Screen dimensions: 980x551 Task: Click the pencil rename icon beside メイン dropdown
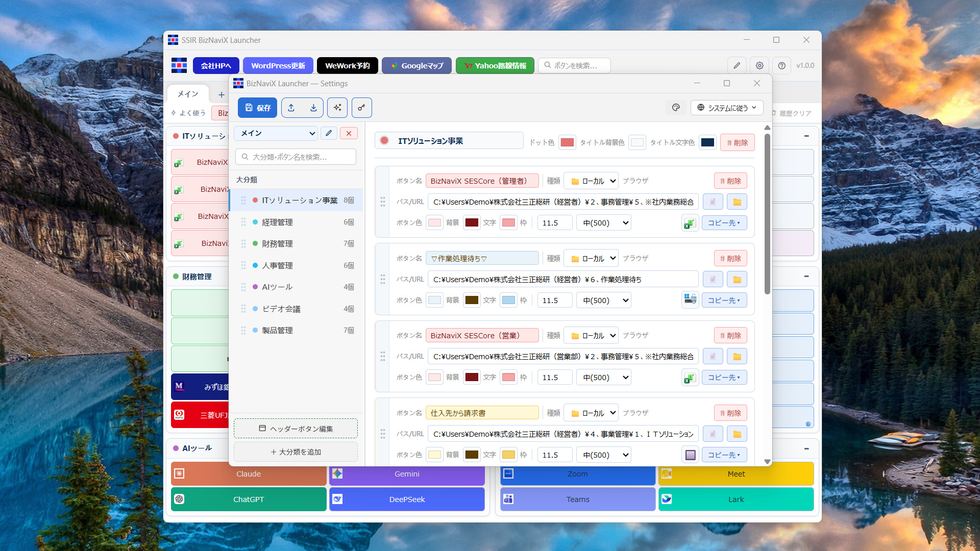[329, 133]
